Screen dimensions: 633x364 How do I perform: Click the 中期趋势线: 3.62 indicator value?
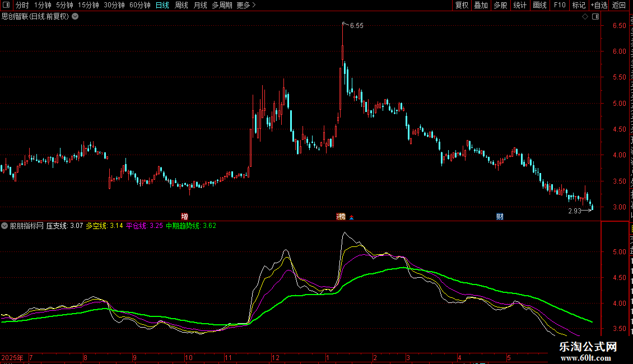191,226
